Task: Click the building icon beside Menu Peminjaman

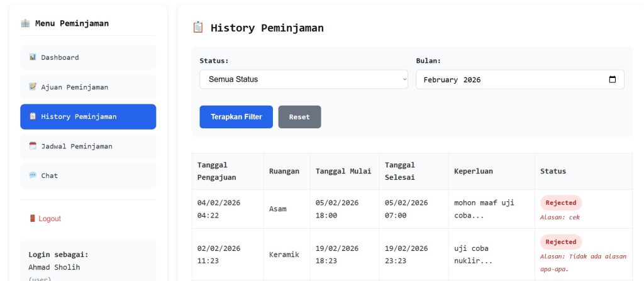Action: click(25, 23)
